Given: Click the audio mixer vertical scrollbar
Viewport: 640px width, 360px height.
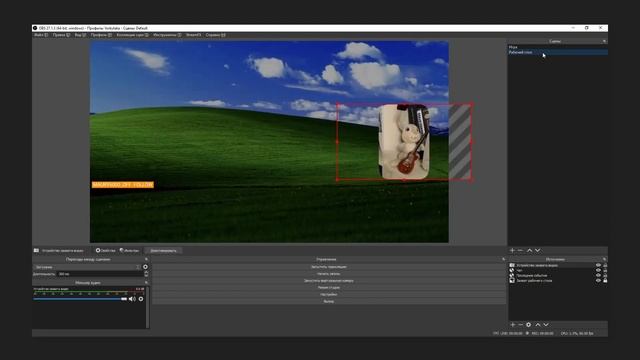Looking at the screenshot, I should (x=147, y=307).
